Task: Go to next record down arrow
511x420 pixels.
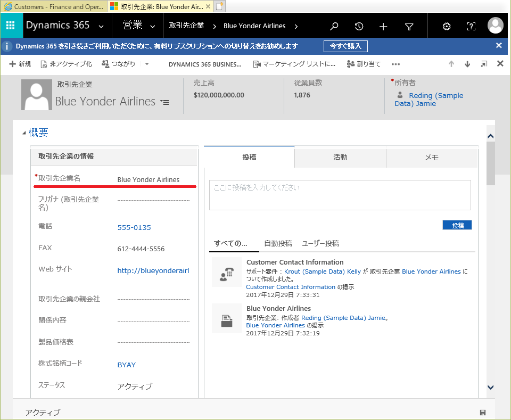Action: [x=467, y=64]
